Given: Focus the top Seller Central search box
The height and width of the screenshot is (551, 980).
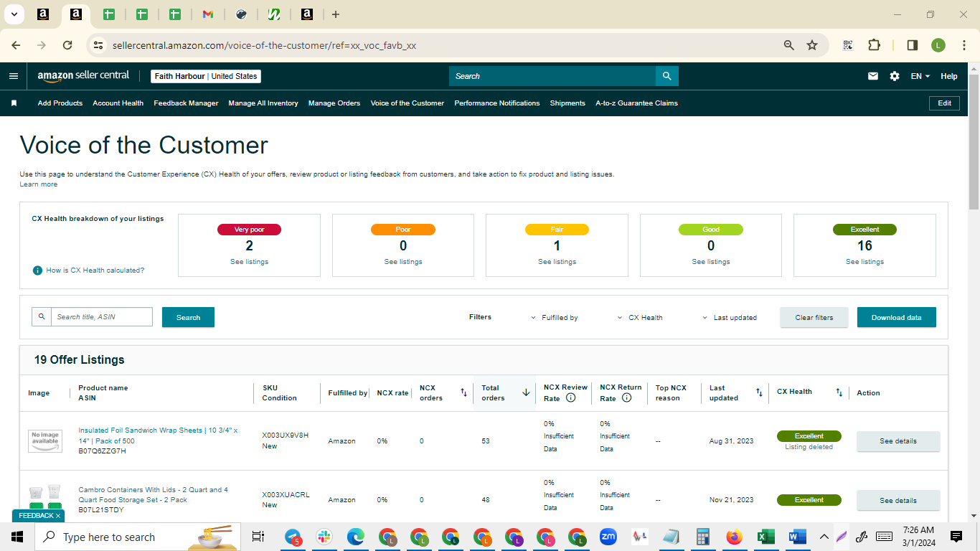Looking at the screenshot, I should tap(552, 76).
